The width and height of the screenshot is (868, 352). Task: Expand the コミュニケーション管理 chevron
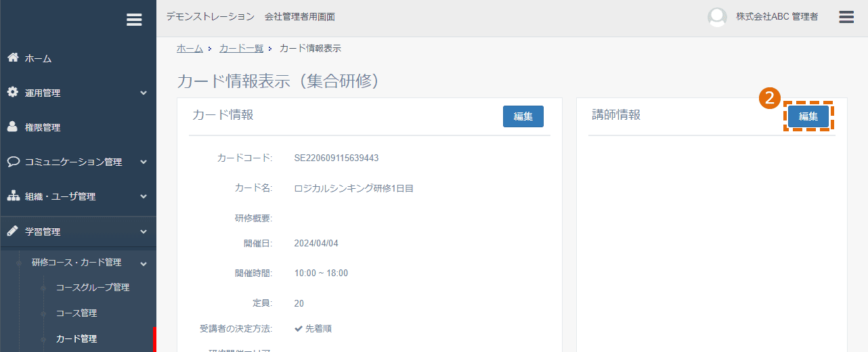click(x=144, y=162)
